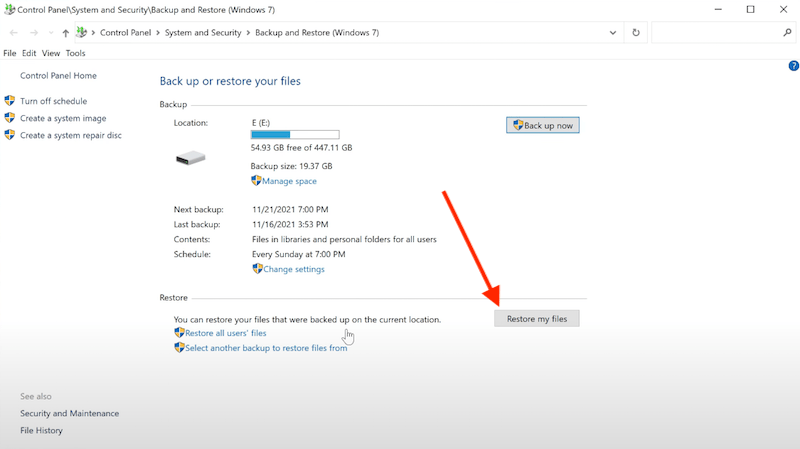The height and width of the screenshot is (449, 800).
Task: Expand the address bar history dropdown
Action: click(613, 33)
